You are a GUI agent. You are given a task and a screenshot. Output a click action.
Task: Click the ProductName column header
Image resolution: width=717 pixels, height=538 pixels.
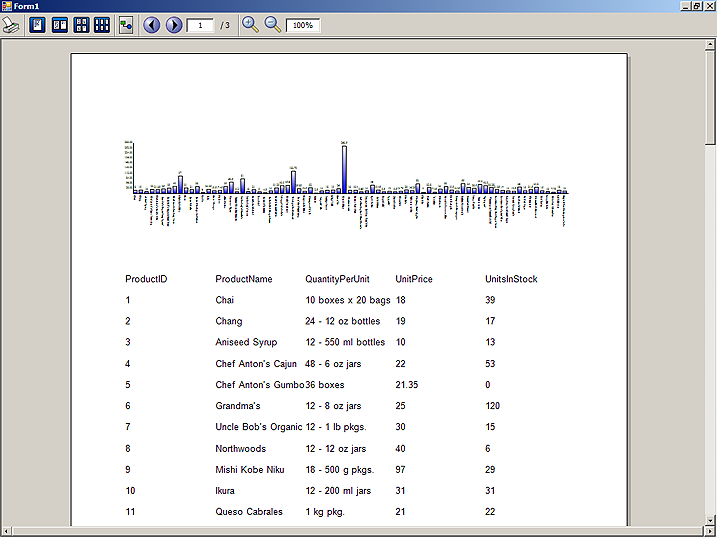[243, 279]
